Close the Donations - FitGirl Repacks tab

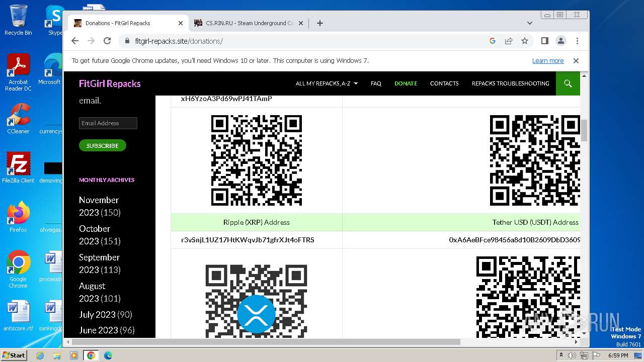tap(181, 23)
